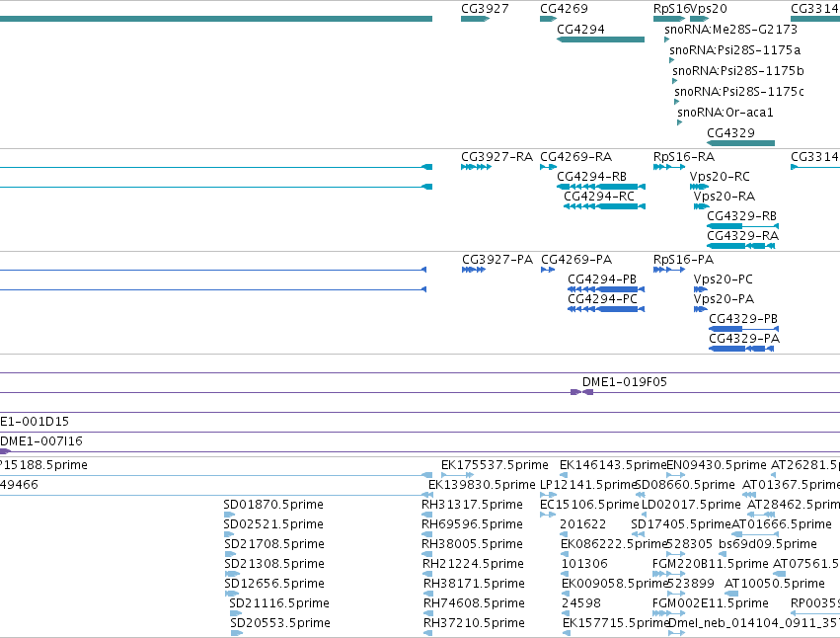Image resolution: width=840 pixels, height=638 pixels.
Task: Click the teal CG4294 gene bar
Action: pyautogui.click(x=600, y=40)
